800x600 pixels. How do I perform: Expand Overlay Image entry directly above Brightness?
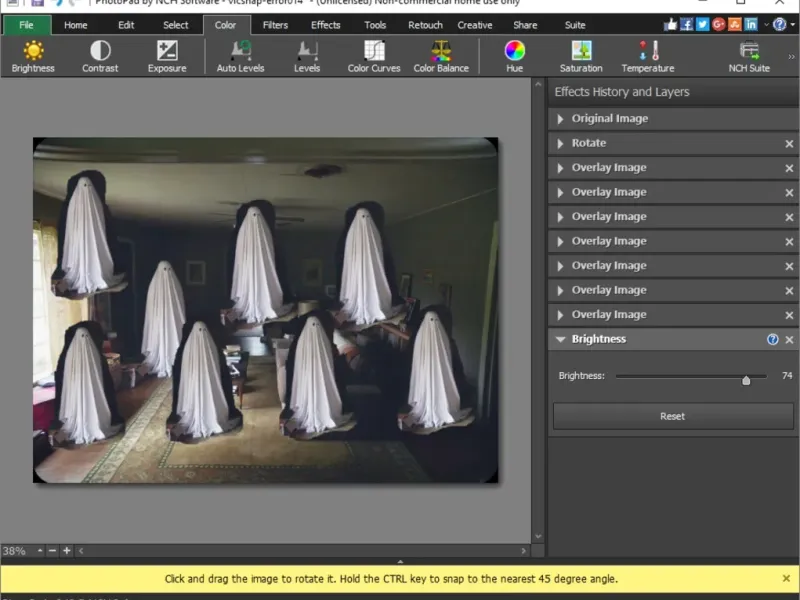560,315
